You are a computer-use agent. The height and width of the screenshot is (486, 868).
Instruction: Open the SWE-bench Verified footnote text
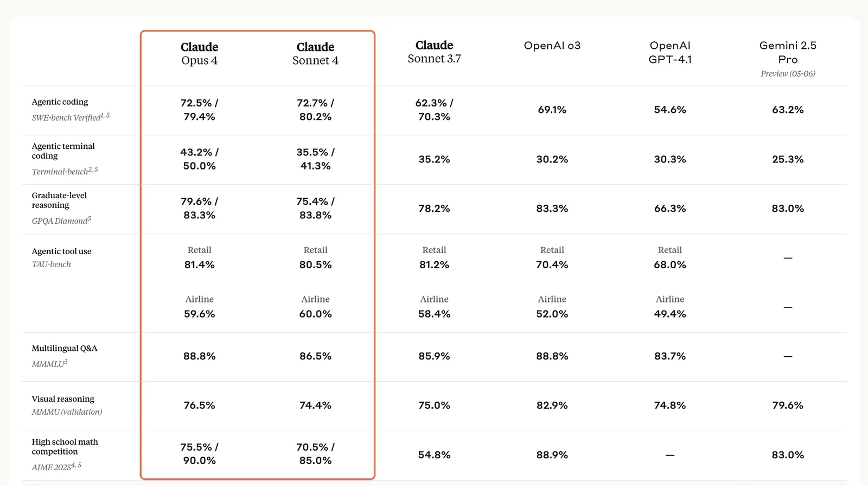pyautogui.click(x=66, y=117)
